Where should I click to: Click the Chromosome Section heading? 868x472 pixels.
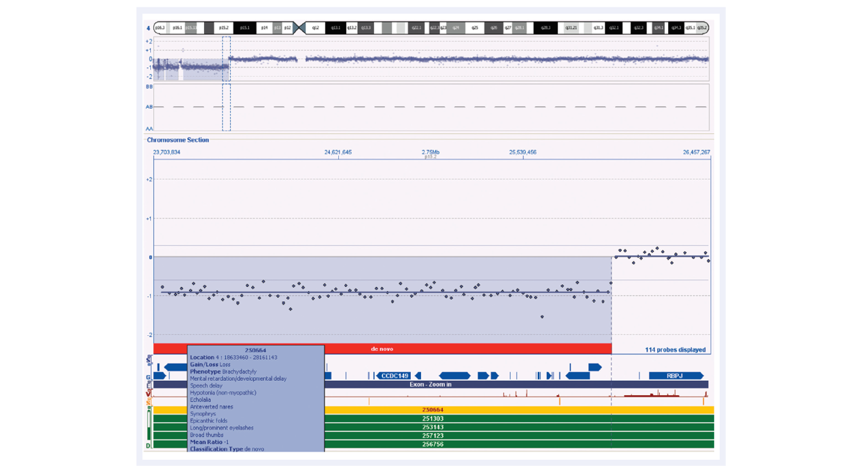tap(178, 139)
